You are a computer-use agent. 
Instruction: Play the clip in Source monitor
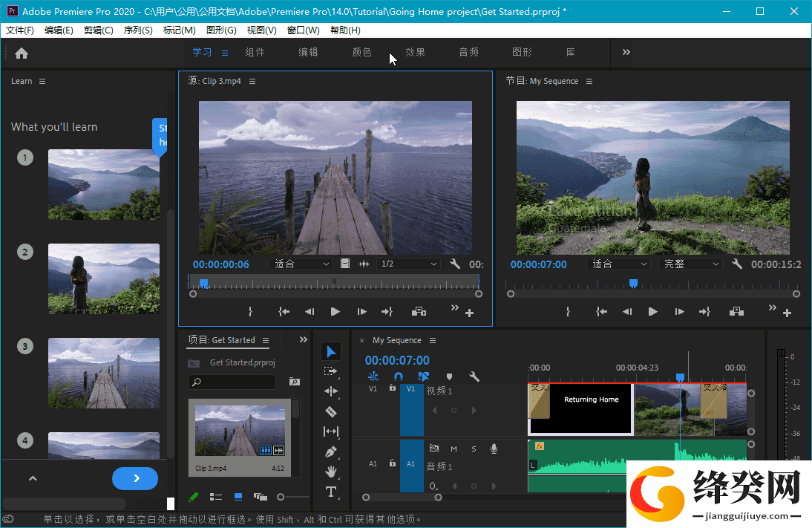tap(335, 311)
